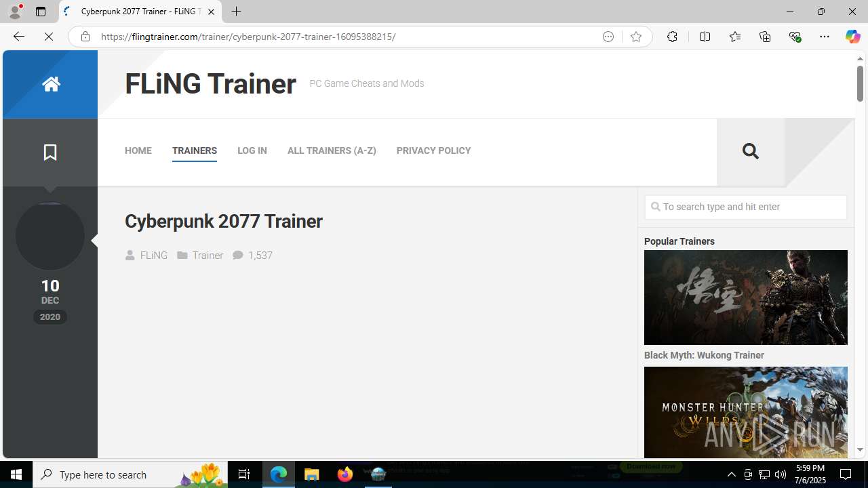Click the home icon in blue sidebar

point(51,84)
